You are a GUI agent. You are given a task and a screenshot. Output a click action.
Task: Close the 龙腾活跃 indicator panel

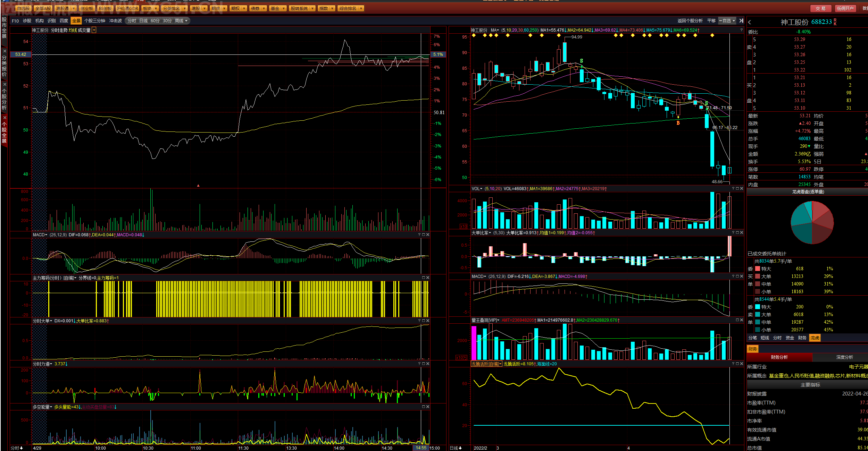[742, 364]
